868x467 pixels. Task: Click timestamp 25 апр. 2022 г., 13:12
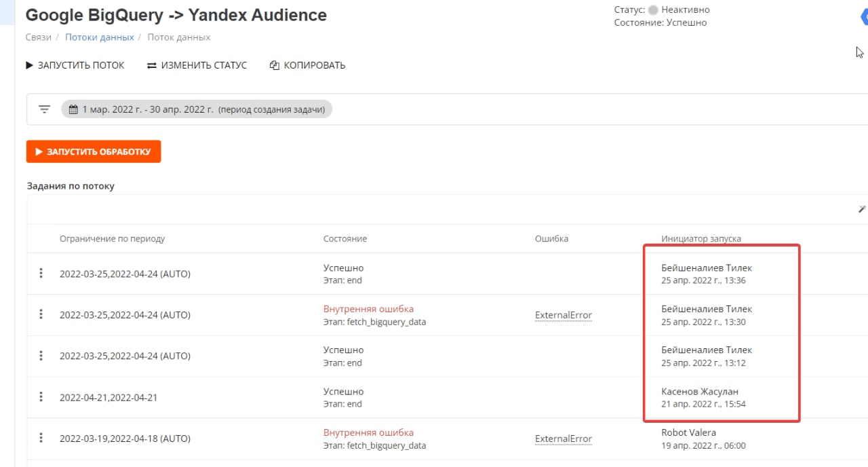[x=703, y=363]
